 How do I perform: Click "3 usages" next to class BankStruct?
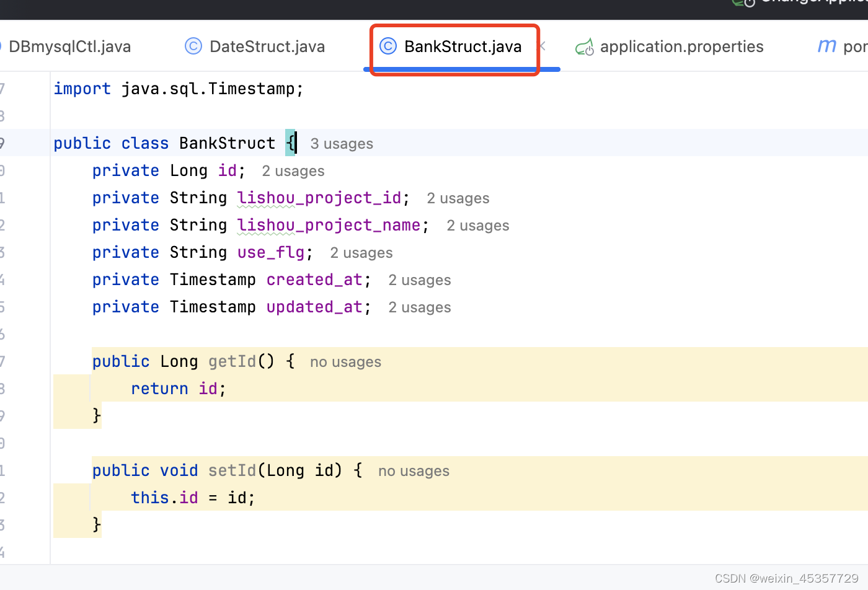(341, 143)
